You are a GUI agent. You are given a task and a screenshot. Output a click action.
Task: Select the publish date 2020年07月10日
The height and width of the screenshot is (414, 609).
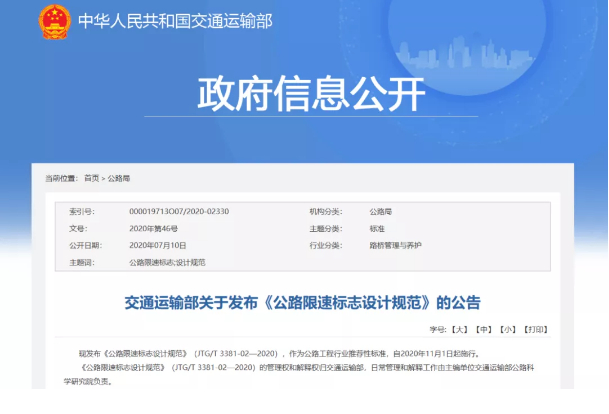pos(158,245)
